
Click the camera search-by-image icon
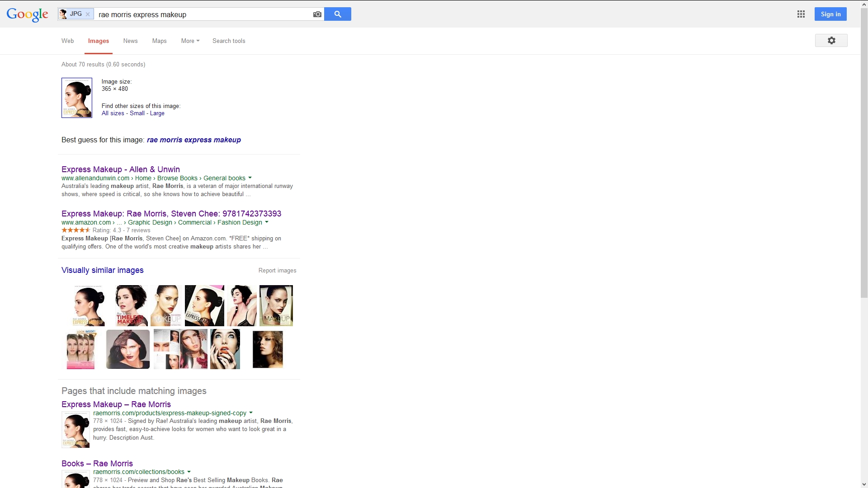pyautogui.click(x=317, y=14)
